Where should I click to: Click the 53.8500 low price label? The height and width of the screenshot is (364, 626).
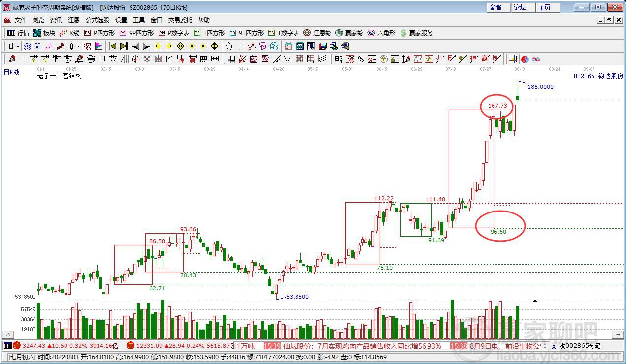[x=297, y=297]
